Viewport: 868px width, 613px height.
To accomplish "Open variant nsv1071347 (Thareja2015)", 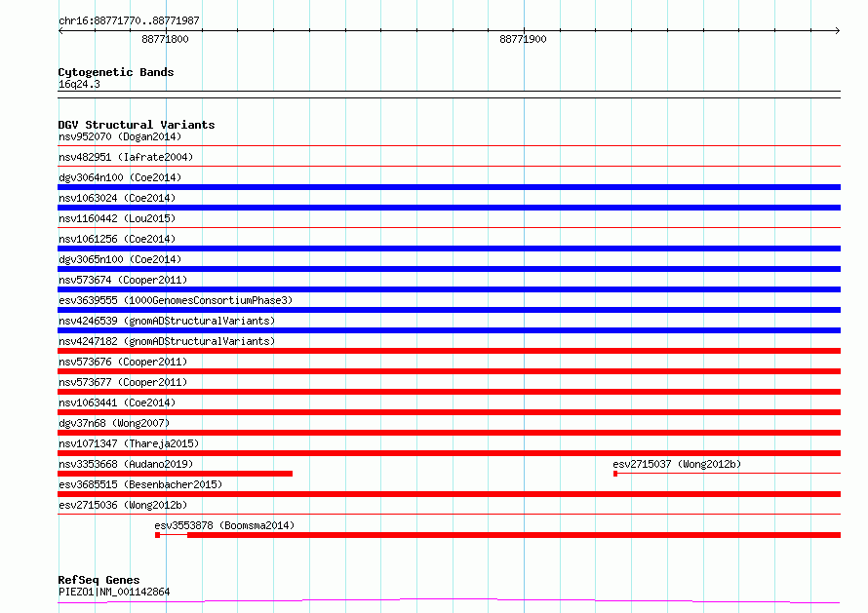I will click(129, 443).
